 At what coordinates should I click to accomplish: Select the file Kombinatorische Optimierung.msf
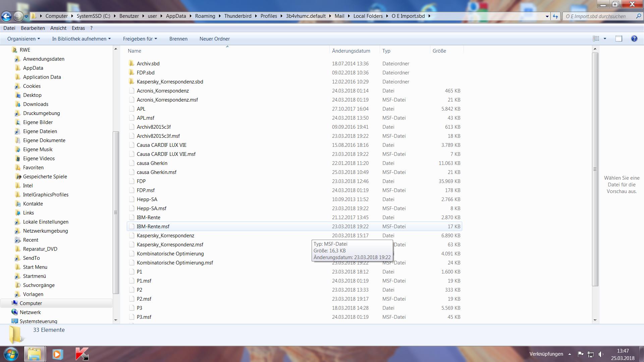tap(175, 262)
